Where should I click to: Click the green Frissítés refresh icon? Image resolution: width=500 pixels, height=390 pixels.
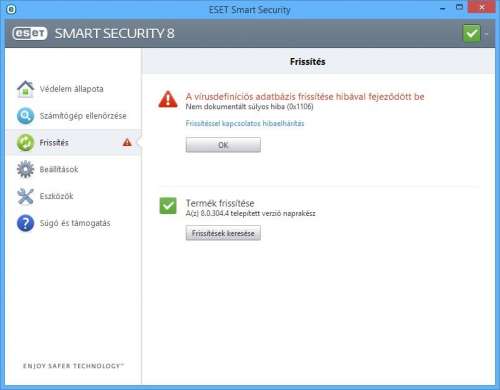click(25, 143)
